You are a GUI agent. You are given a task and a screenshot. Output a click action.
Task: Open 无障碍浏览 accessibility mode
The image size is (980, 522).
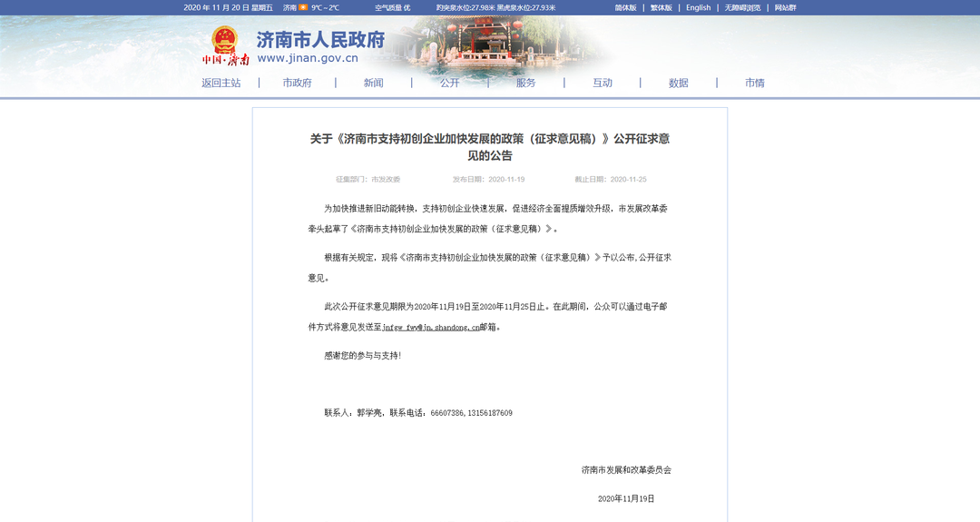click(742, 7)
